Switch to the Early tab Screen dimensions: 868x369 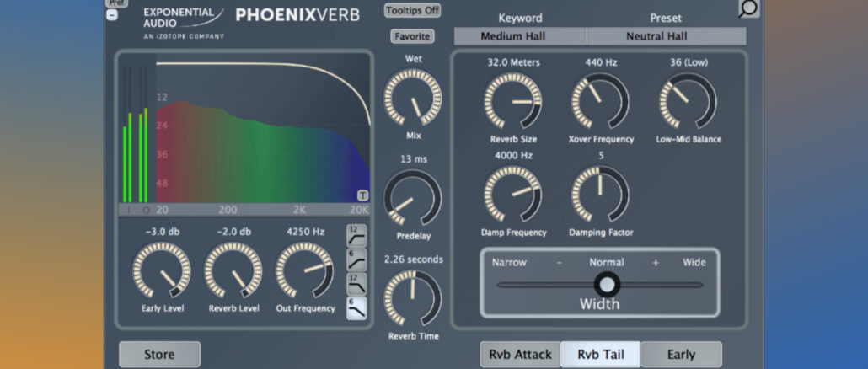pos(682,355)
